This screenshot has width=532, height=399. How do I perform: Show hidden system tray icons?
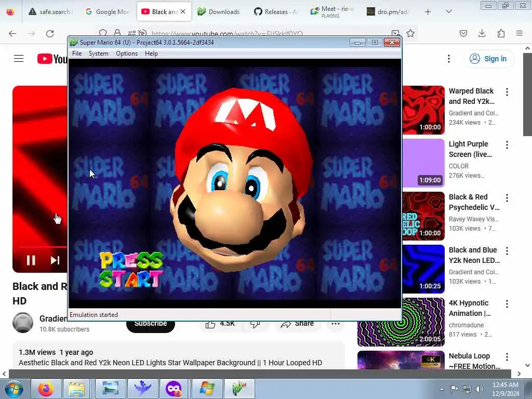coord(442,389)
